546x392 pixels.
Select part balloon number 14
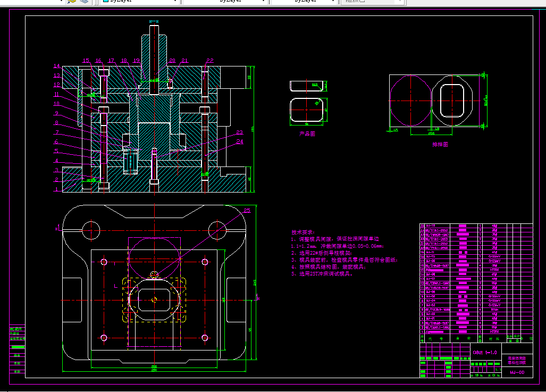click(57, 65)
